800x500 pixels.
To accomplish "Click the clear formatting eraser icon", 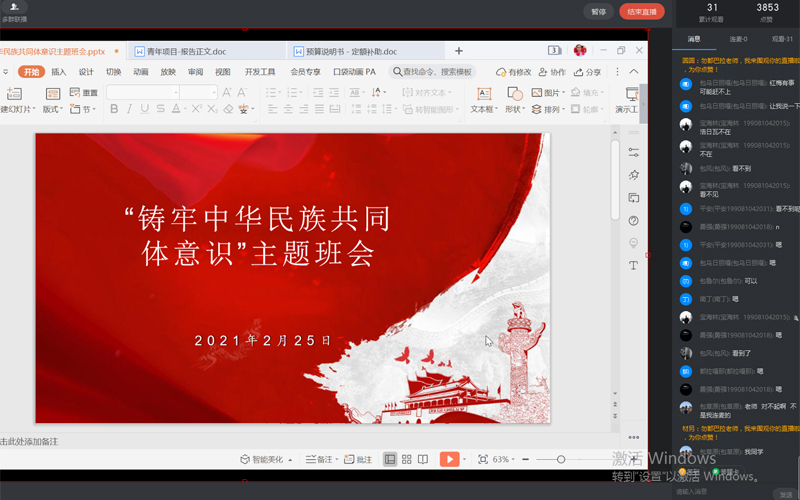I will 229,109.
